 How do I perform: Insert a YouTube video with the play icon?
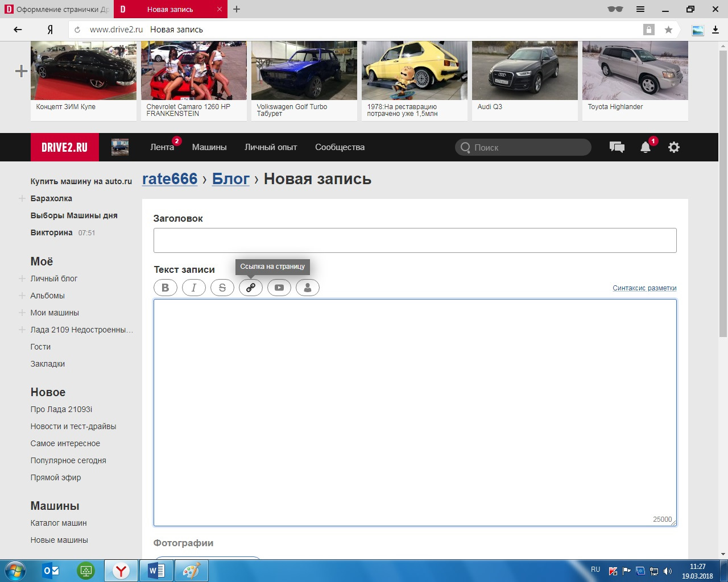pyautogui.click(x=279, y=288)
